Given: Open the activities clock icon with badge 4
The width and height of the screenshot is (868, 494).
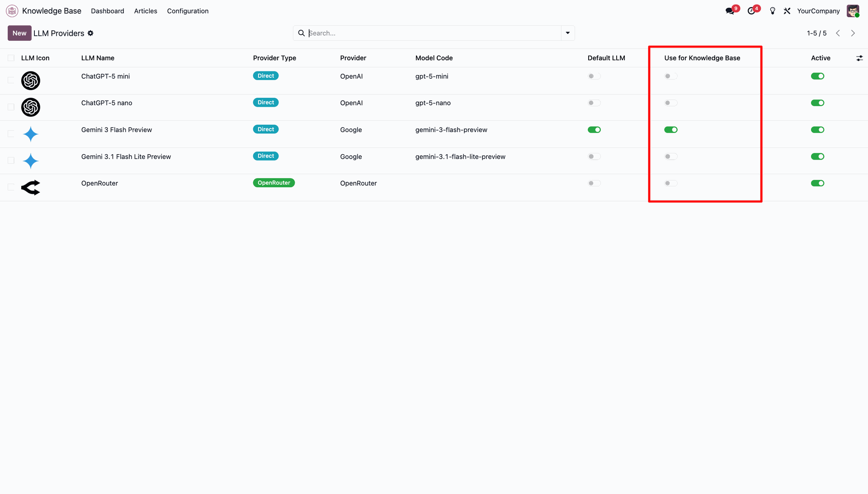Looking at the screenshot, I should [751, 11].
